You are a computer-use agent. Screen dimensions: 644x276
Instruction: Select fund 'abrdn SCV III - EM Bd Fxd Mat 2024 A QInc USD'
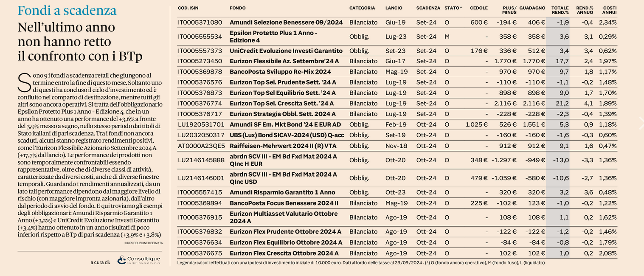click(283, 178)
